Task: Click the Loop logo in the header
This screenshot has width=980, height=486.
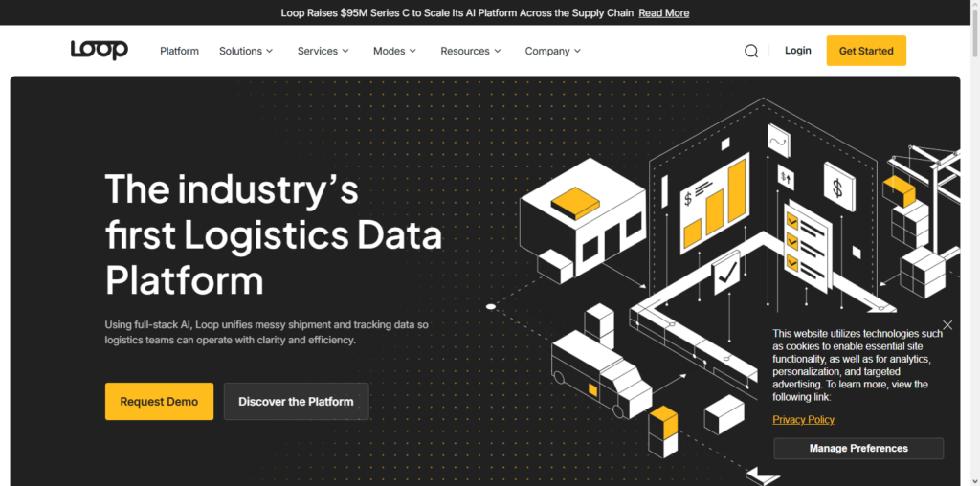Action: 100,50
